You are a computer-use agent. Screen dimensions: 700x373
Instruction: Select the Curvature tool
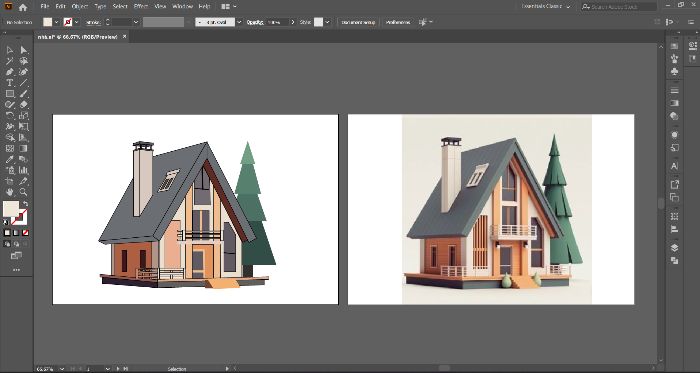point(24,72)
